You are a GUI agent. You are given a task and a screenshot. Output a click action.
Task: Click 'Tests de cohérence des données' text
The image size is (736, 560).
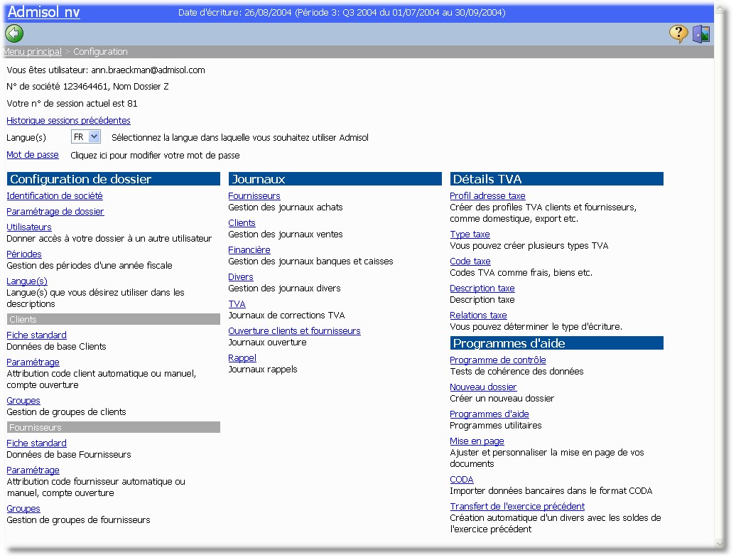(x=516, y=371)
